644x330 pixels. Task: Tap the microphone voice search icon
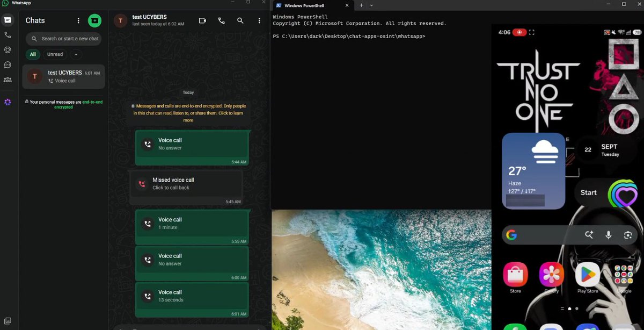(x=609, y=235)
